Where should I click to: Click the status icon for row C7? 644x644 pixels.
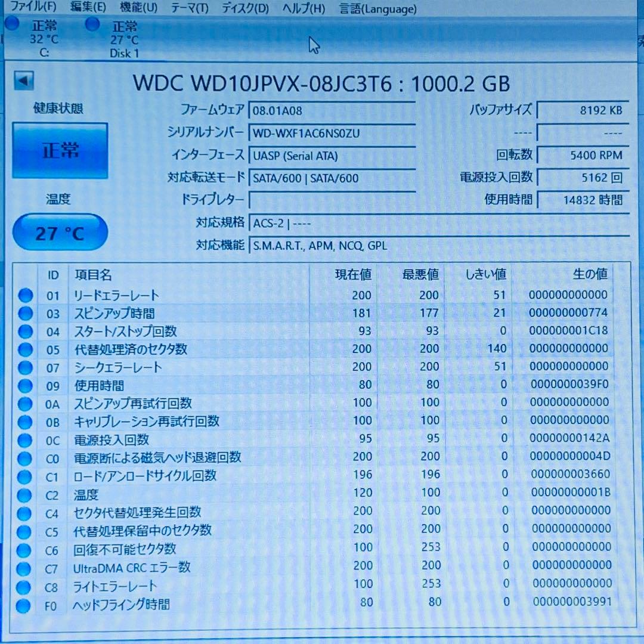point(23,569)
